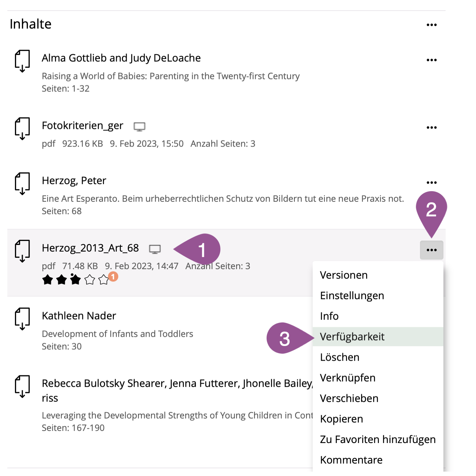Open options menu for Fotokriterien_ger

(432, 128)
